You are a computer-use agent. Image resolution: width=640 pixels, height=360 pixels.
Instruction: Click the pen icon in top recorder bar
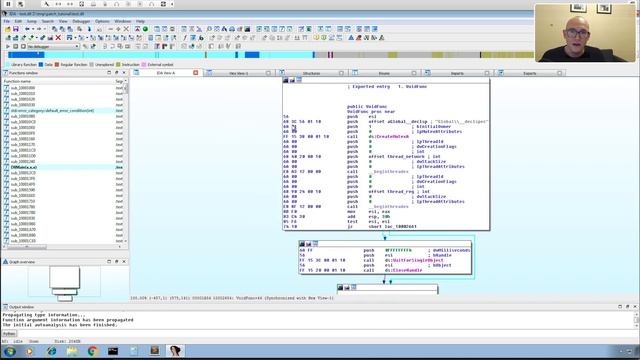tap(47, 4)
